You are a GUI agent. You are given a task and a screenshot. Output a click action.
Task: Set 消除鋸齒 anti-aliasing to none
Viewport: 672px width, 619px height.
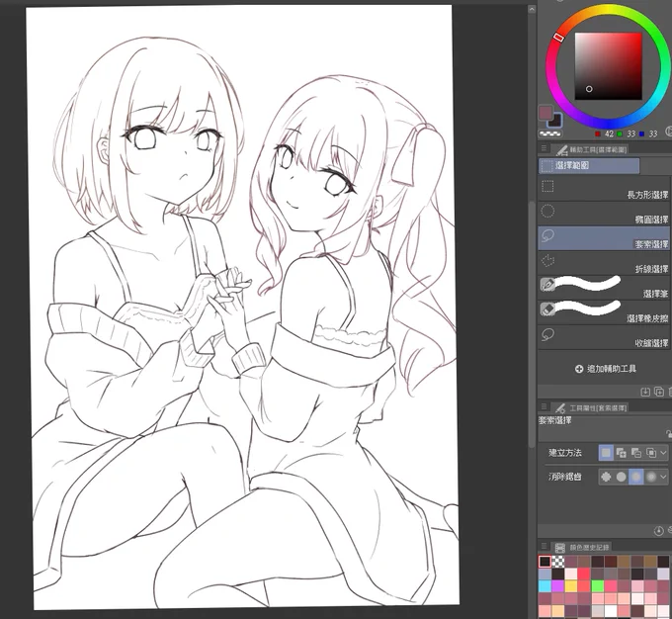[x=606, y=477]
